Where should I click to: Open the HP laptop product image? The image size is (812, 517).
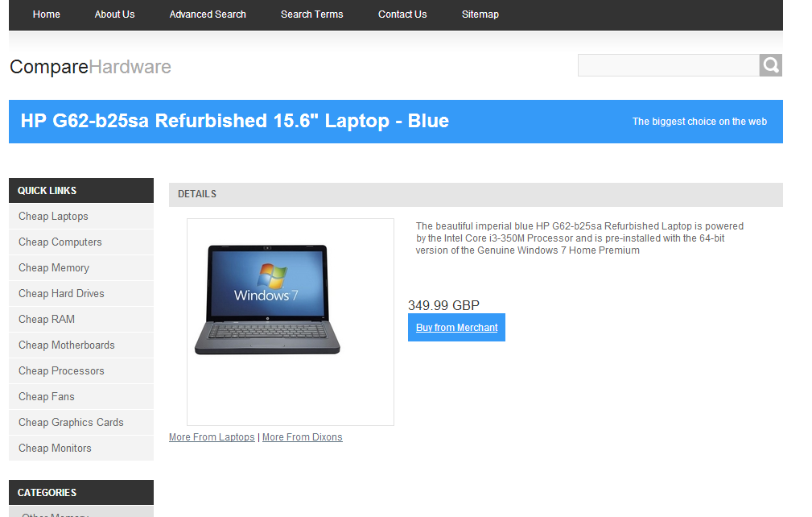291,322
